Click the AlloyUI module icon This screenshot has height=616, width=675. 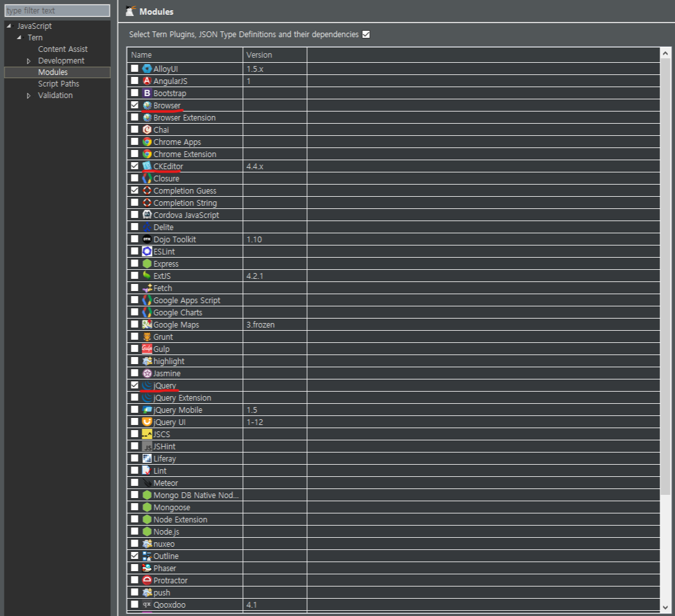click(147, 69)
